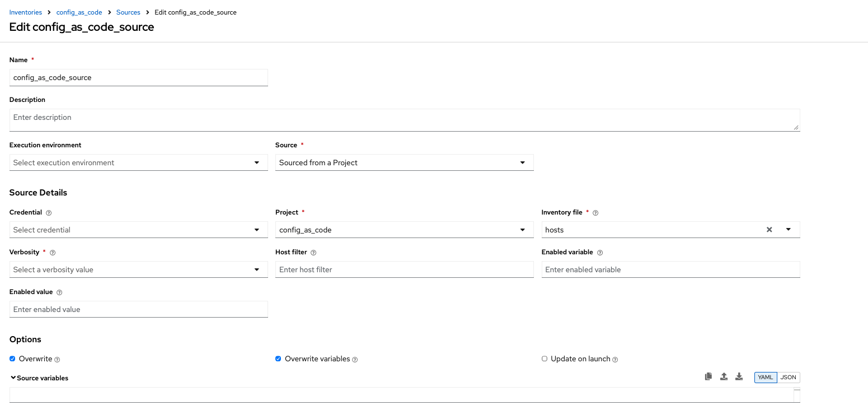Collapse the Source variables section
The height and width of the screenshot is (419, 868).
pyautogui.click(x=13, y=378)
